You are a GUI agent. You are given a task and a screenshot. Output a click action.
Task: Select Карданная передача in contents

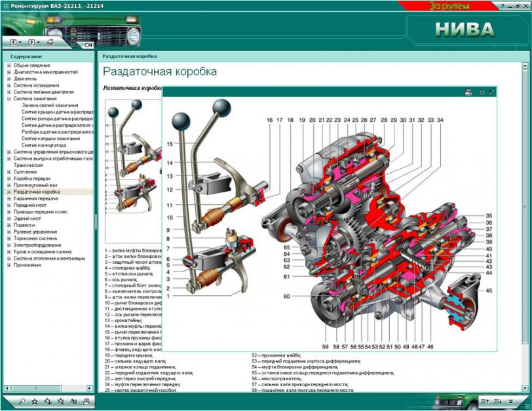(35, 198)
